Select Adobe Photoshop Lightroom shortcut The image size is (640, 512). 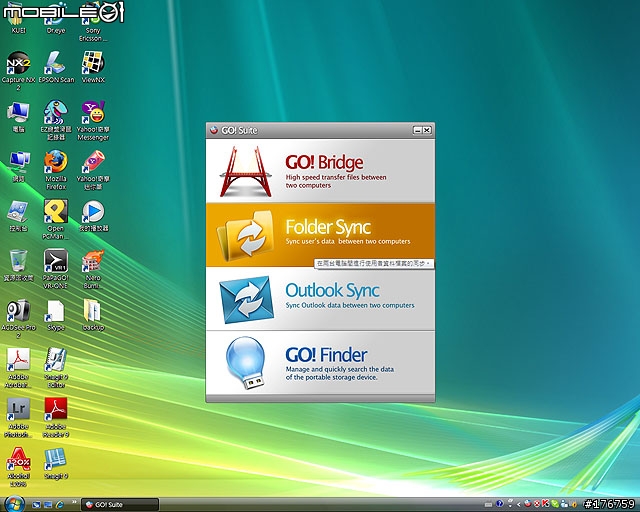(18, 417)
